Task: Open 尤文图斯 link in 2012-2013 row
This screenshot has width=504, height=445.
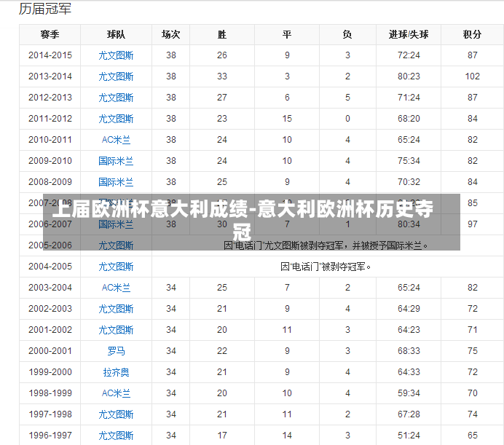Action: coord(116,98)
